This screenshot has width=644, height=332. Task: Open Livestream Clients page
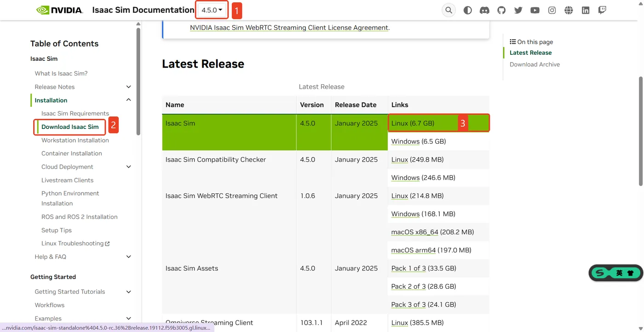point(67,180)
